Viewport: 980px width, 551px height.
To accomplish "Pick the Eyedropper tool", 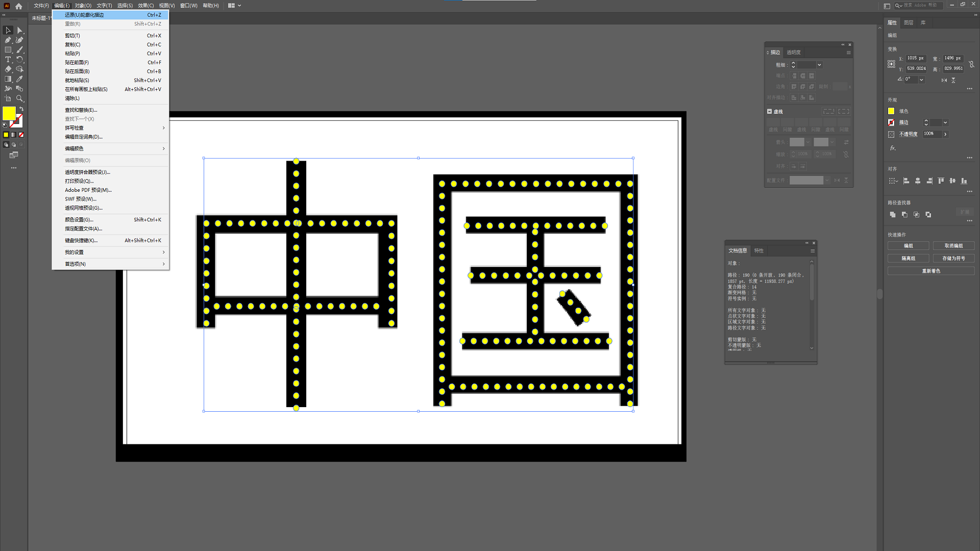I will click(20, 79).
